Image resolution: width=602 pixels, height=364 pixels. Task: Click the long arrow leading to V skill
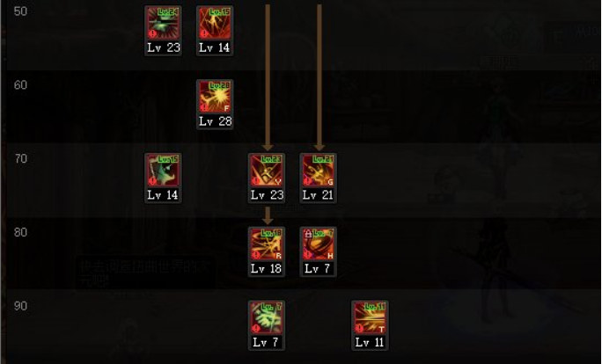tap(268, 78)
